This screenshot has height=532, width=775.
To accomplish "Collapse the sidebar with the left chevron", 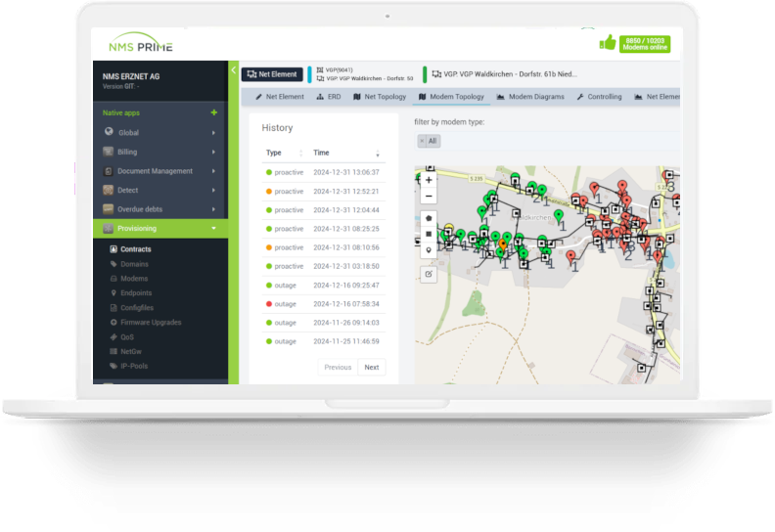I will click(x=233, y=70).
